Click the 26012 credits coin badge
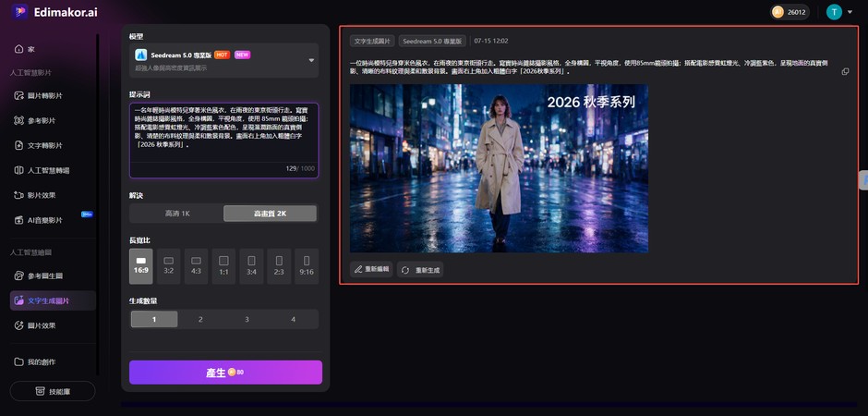 pyautogui.click(x=790, y=12)
